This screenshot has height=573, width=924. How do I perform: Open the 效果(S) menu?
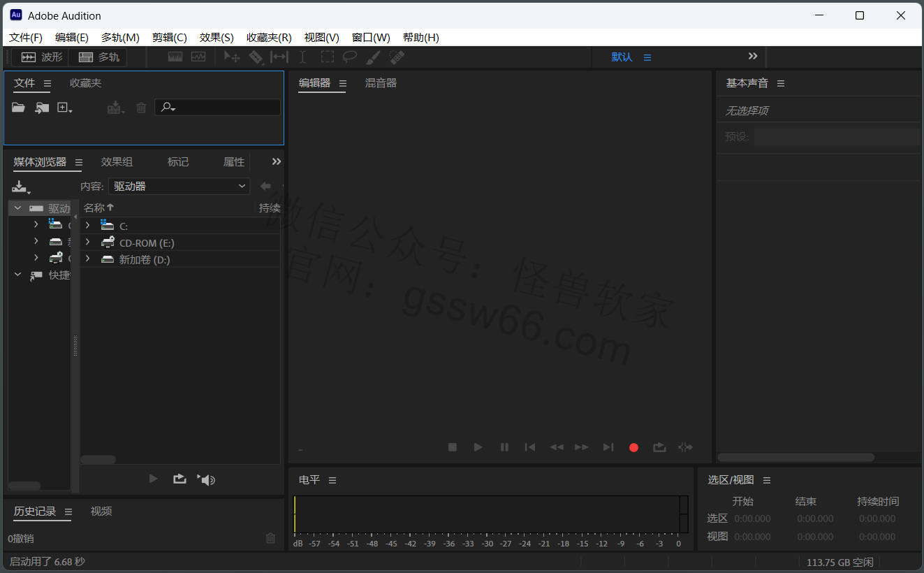click(217, 38)
